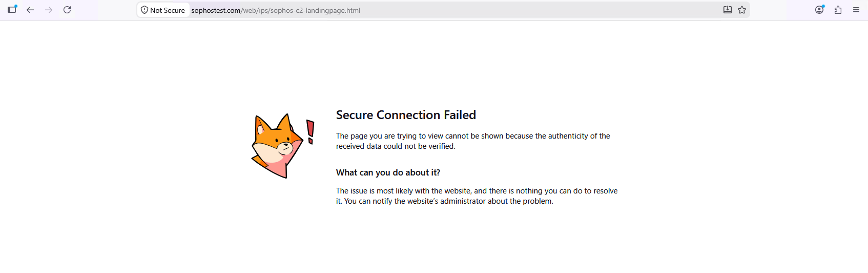
Task: Click the fox illustration
Action: point(277,146)
